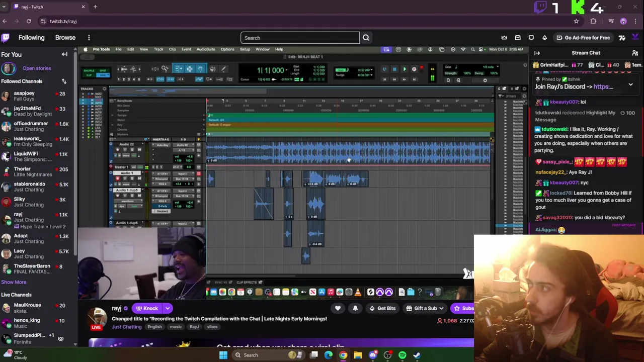Go to the Browse tab on Twitch

[65, 38]
